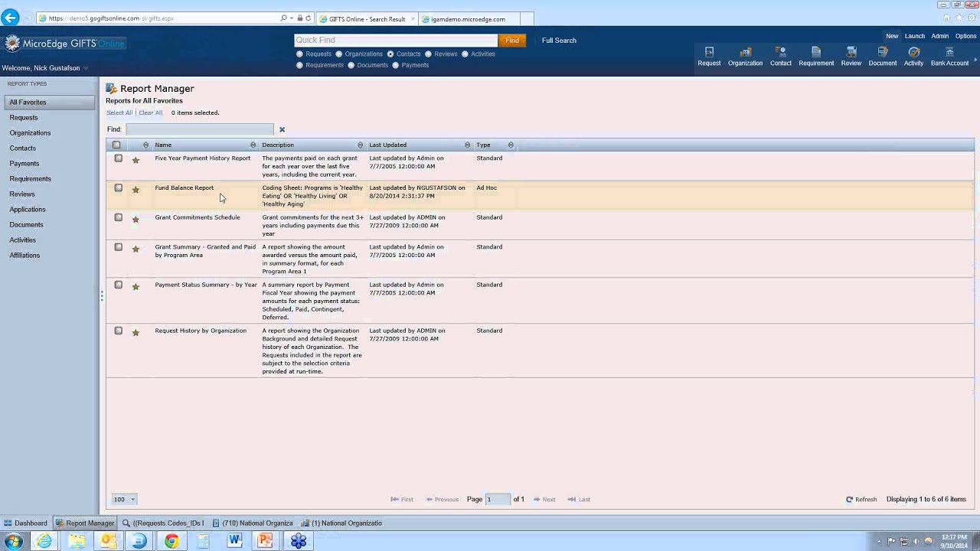Image resolution: width=980 pixels, height=551 pixels.
Task: Open Internet Explorer taskbar icon
Action: pyautogui.click(x=44, y=541)
